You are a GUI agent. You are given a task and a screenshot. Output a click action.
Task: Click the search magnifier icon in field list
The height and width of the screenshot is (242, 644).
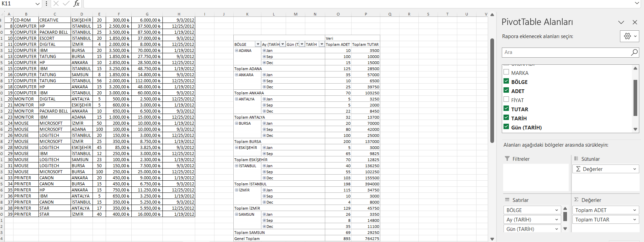(x=634, y=52)
